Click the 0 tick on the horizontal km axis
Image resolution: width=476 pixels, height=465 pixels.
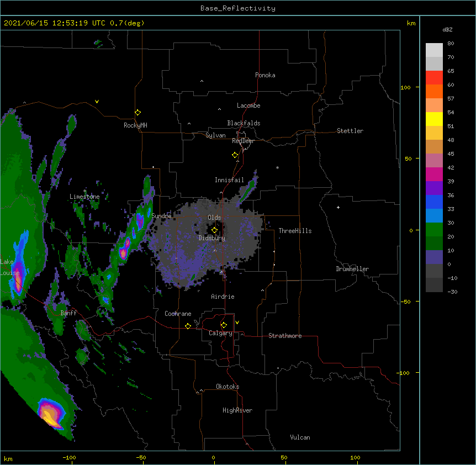(x=213, y=458)
